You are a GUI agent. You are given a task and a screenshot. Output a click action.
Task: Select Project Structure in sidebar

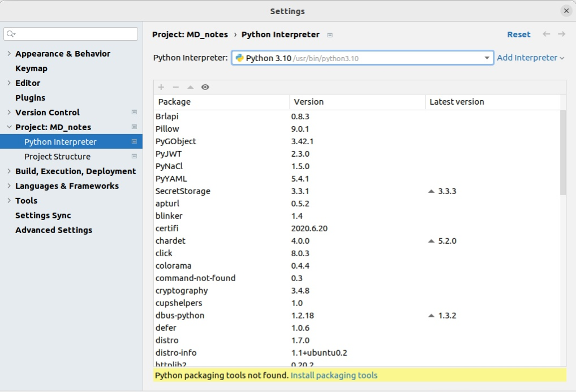pos(57,157)
